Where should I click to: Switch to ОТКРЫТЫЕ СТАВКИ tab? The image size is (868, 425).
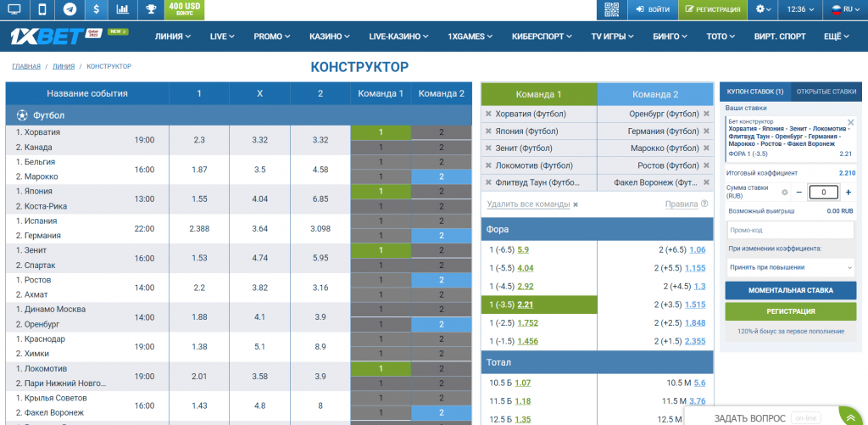tap(826, 92)
